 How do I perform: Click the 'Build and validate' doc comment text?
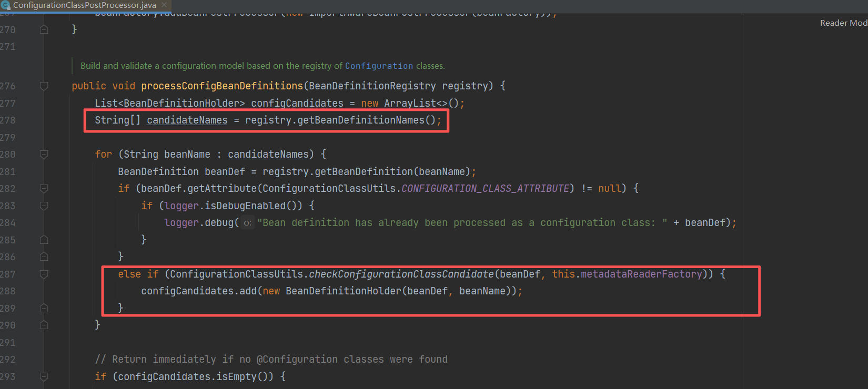point(263,66)
